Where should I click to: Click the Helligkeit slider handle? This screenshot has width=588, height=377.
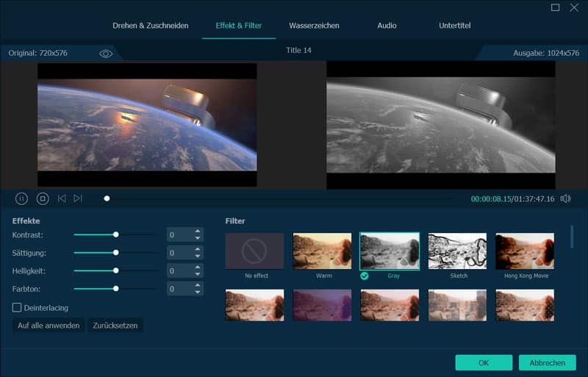click(x=116, y=270)
